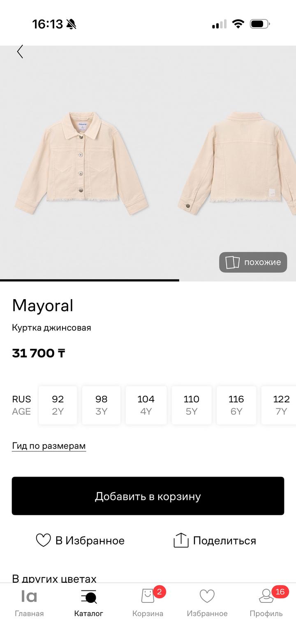Open the Каталог search tab
This screenshot has height=644, width=296.
88,602
